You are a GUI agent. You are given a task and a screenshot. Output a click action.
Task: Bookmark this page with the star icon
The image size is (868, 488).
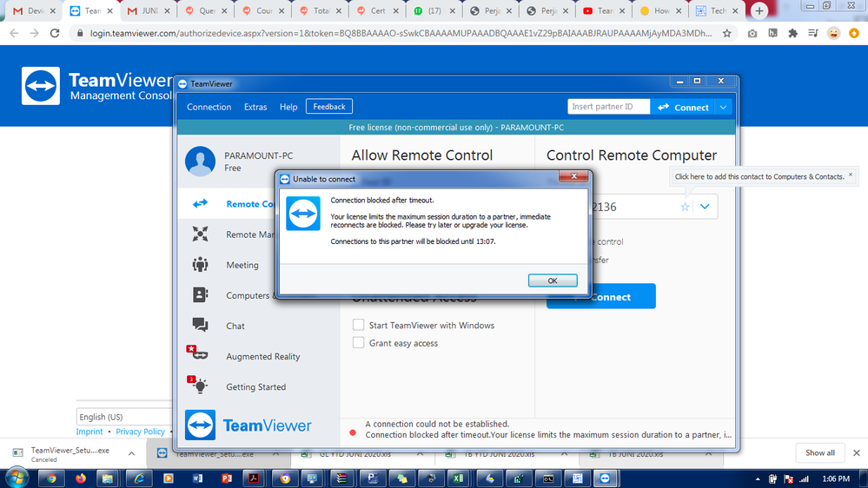point(727,33)
